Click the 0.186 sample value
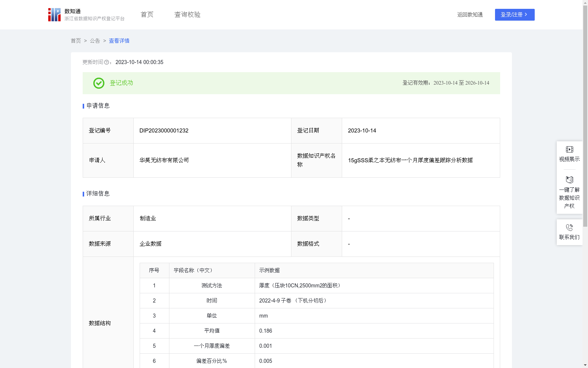Image resolution: width=588 pixels, height=368 pixels. [x=266, y=331]
